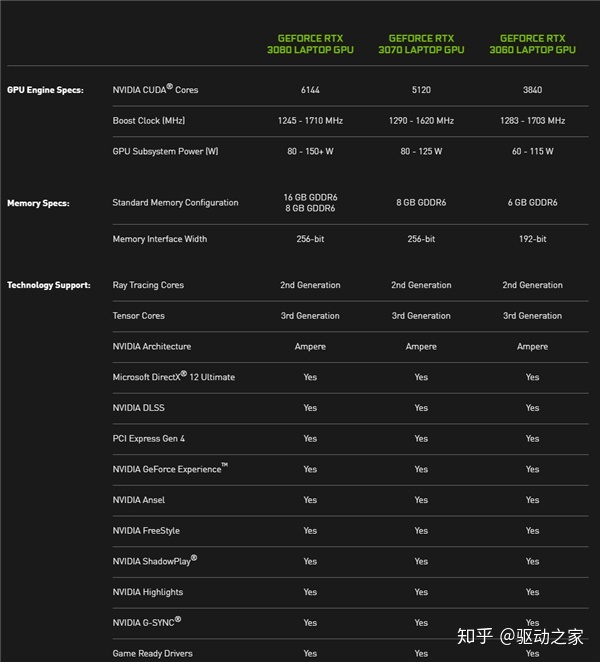Click the 3080 Yes in Game Ready Drivers row
This screenshot has height=662, width=600.
(310, 654)
